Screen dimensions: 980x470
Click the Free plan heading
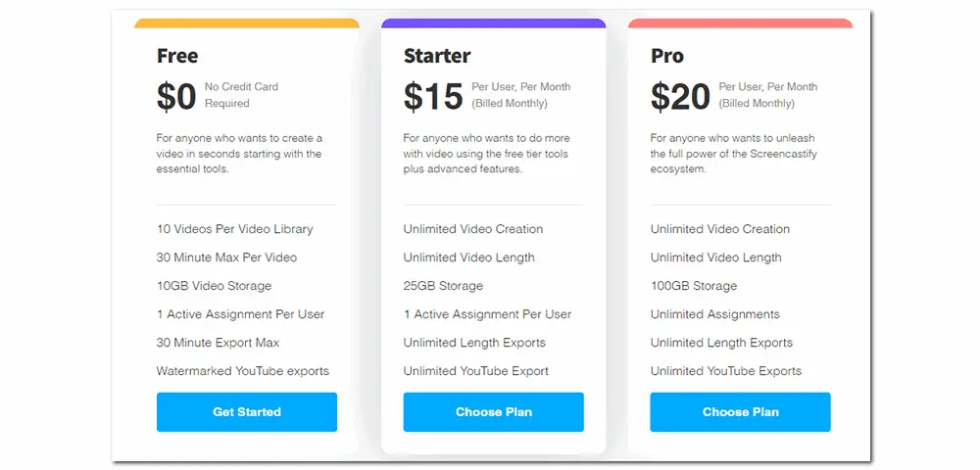177,56
